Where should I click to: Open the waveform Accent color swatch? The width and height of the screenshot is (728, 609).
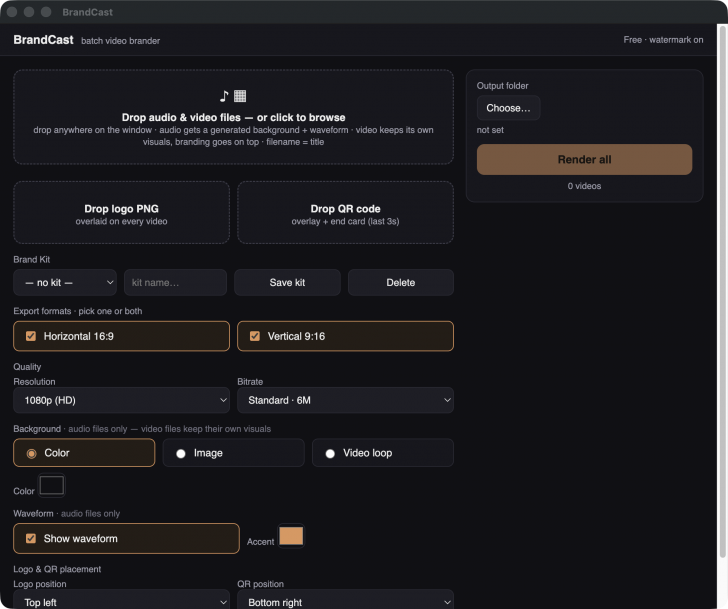pyautogui.click(x=291, y=536)
